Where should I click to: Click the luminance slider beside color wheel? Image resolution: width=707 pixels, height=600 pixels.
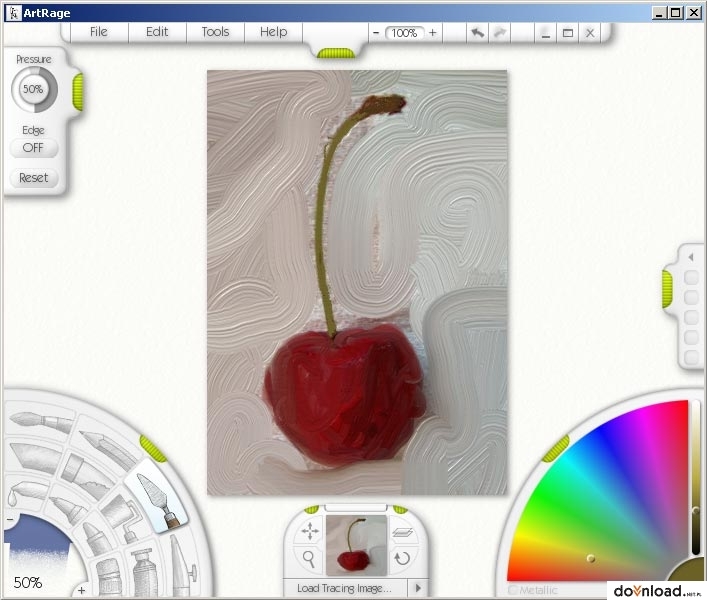[x=696, y=478]
